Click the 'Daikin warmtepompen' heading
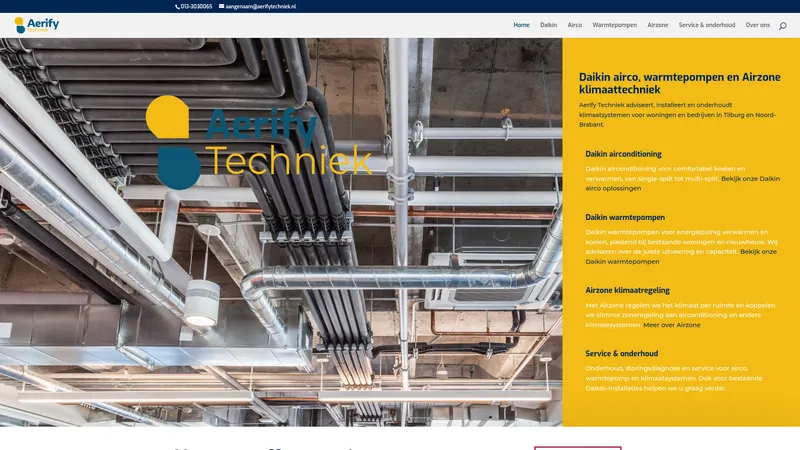The image size is (800, 450). coord(624,217)
